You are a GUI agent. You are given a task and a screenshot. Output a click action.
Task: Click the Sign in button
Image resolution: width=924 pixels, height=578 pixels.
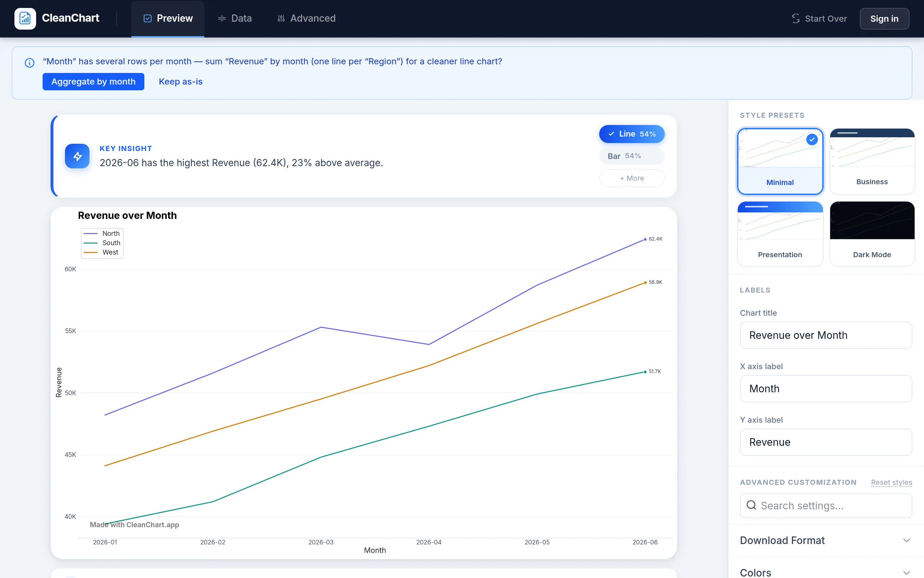click(884, 18)
